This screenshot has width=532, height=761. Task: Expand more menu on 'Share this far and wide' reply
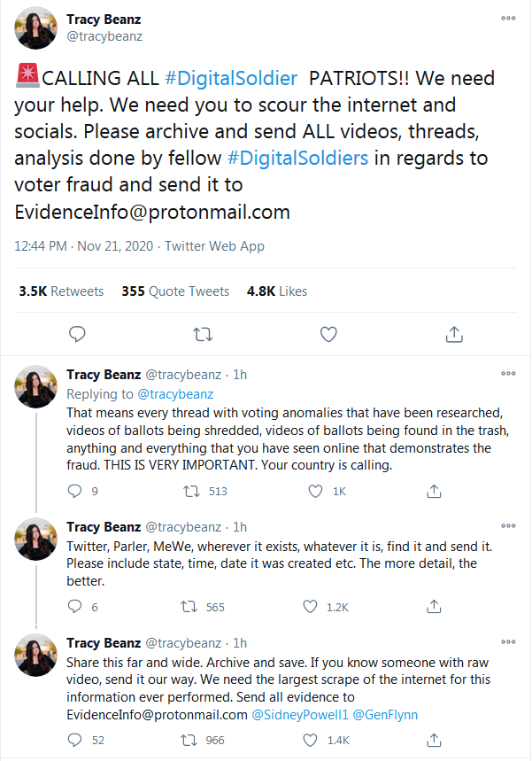[x=508, y=641]
